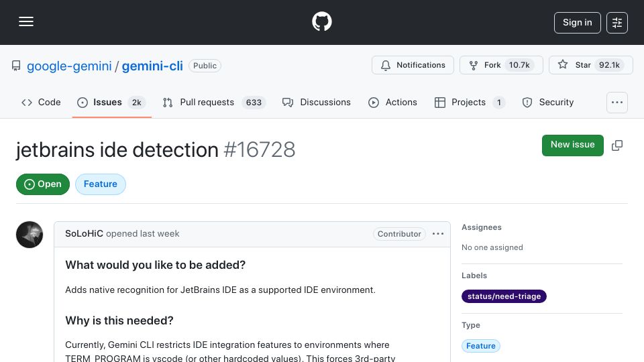Open the Discussions tab
This screenshot has height=362, width=644.
click(x=316, y=102)
